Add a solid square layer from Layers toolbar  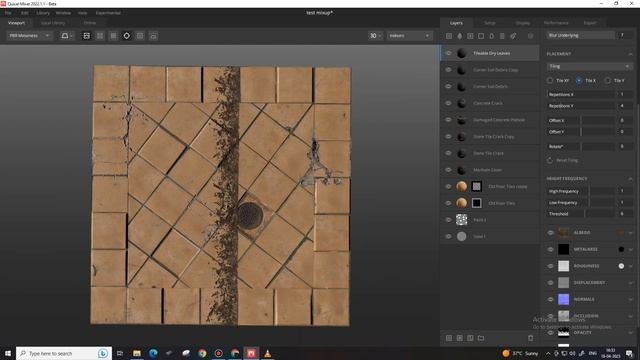pyautogui.click(x=481, y=36)
